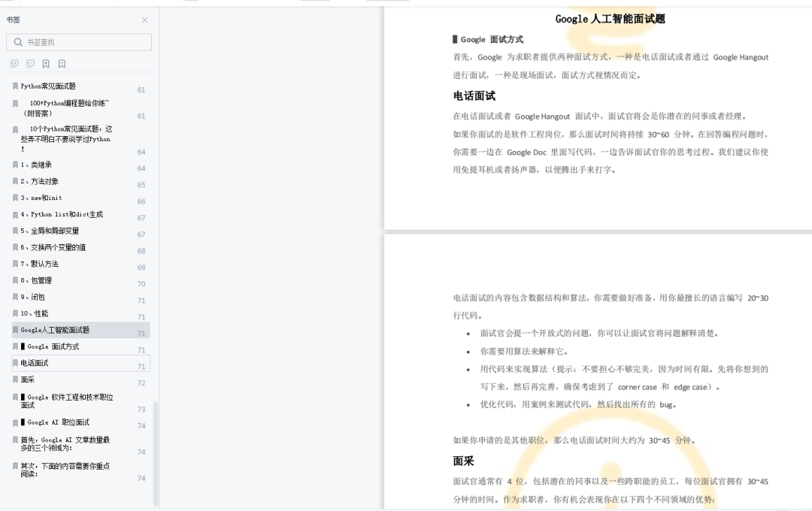Jump to bookmark 7、默认方法
This screenshot has width=812, height=511.
click(39, 264)
